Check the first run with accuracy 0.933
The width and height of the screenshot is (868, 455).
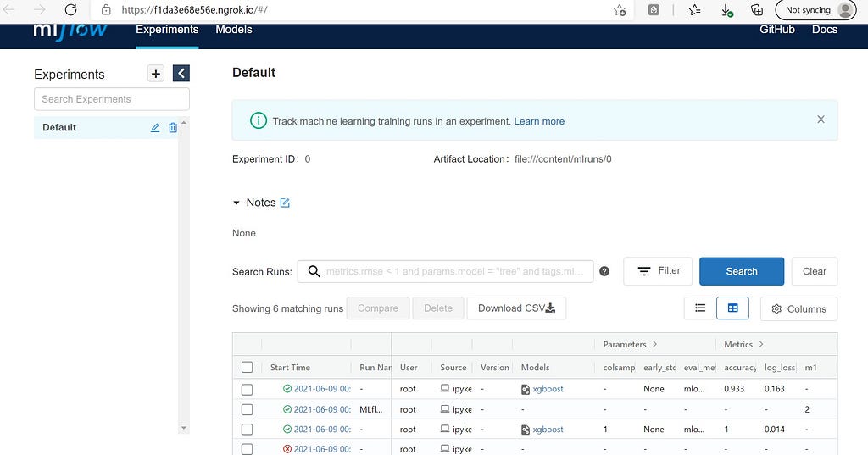pyautogui.click(x=247, y=389)
